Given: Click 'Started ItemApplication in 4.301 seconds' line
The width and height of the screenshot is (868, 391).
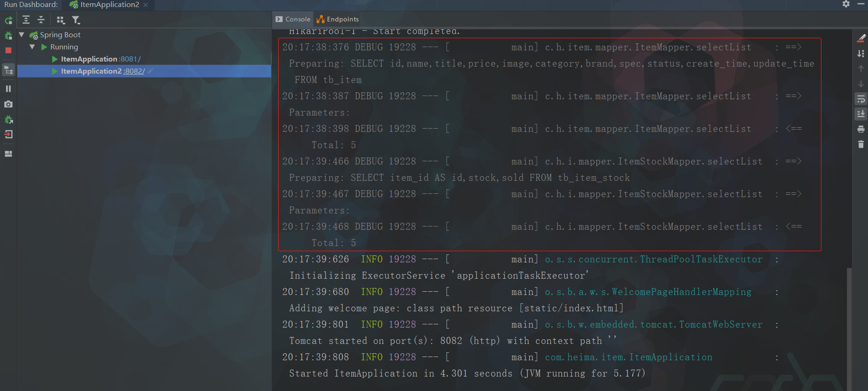Looking at the screenshot, I should pyautogui.click(x=467, y=373).
